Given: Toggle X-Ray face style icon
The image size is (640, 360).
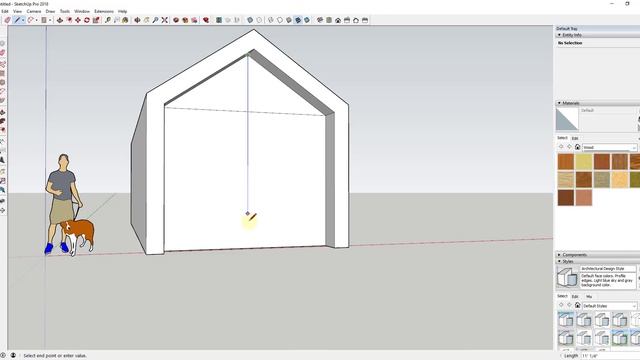Looking at the screenshot, I should tap(250, 20).
